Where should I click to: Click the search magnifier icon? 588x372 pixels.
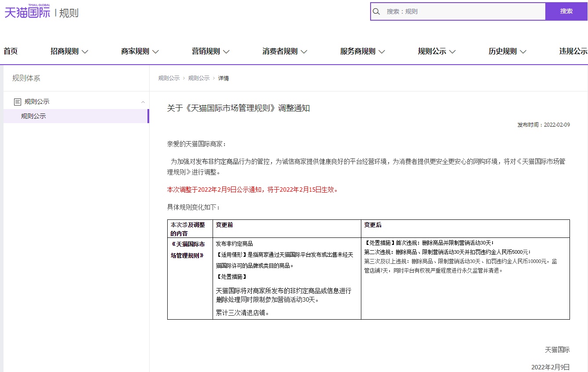(376, 11)
